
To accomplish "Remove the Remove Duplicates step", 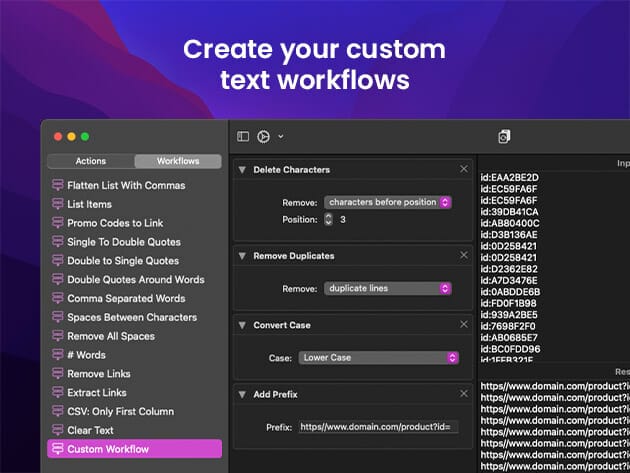I will coord(464,255).
